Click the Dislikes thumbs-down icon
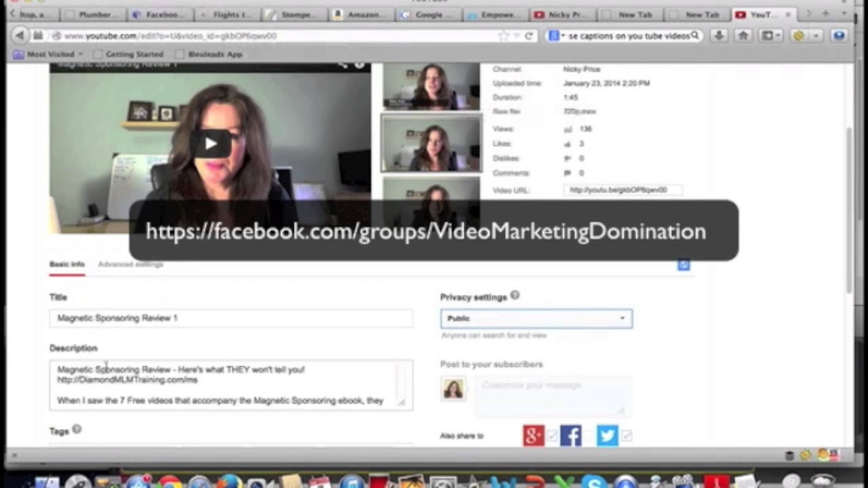This screenshot has width=868, height=488. click(568, 158)
